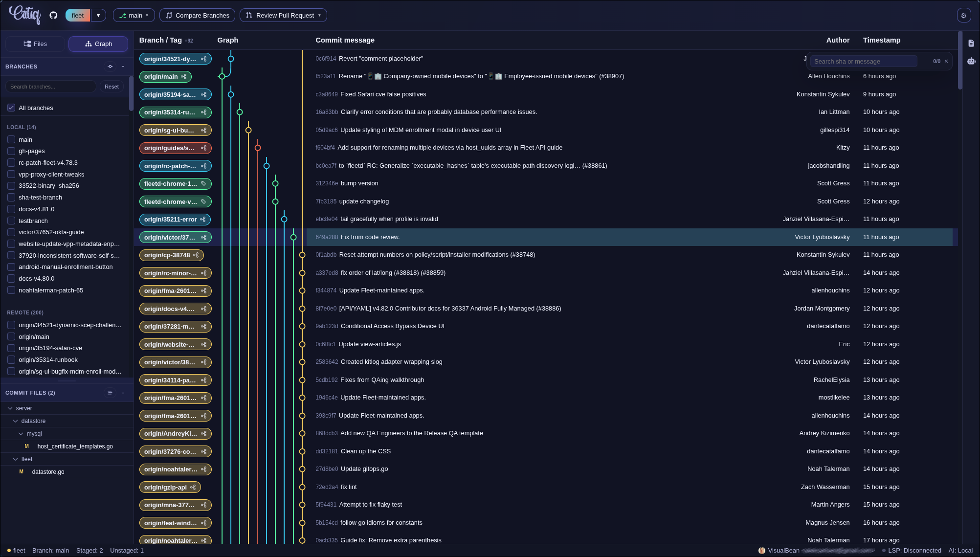Collapse the server folder in Commit Files
This screenshot has height=557, width=980.
click(9, 408)
